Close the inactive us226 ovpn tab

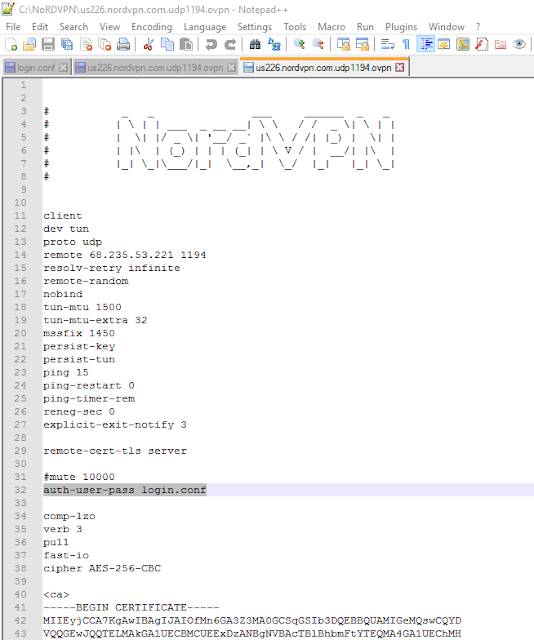point(231,68)
